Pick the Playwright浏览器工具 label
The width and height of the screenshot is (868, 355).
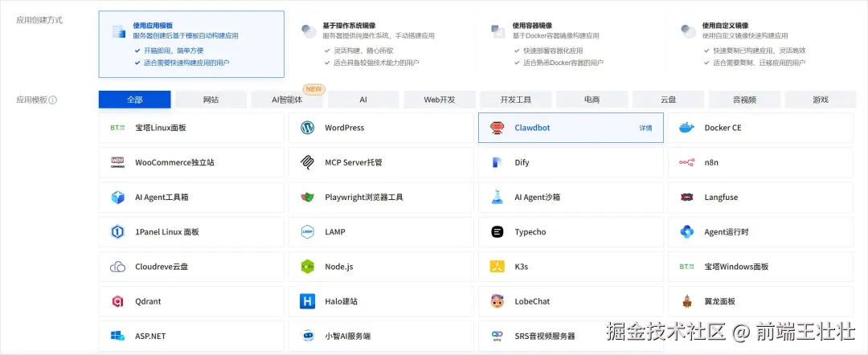[364, 198]
